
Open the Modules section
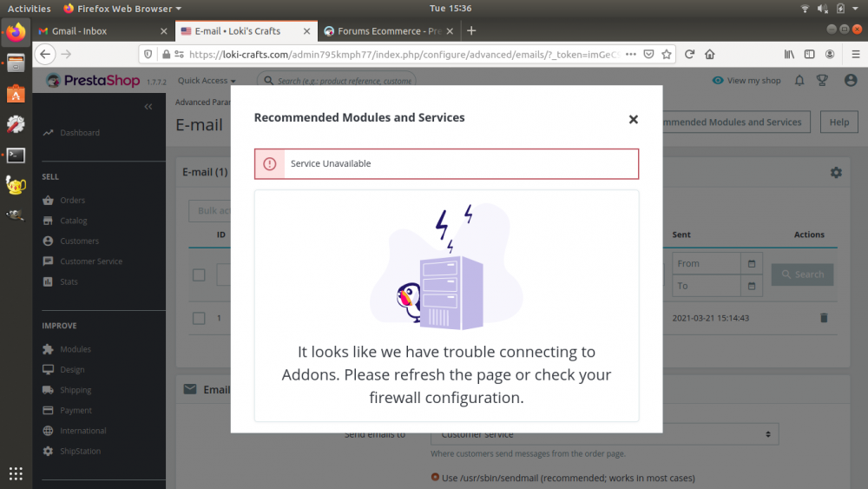[76, 349]
